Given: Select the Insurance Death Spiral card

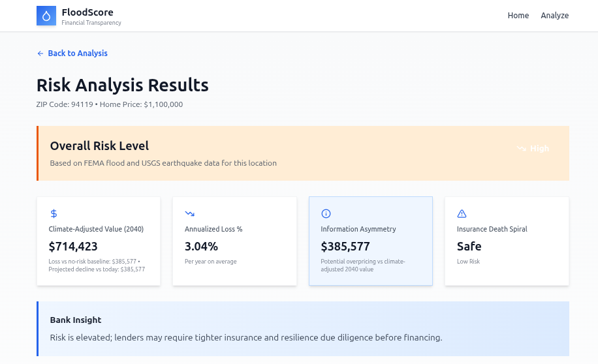Looking at the screenshot, I should [x=507, y=241].
